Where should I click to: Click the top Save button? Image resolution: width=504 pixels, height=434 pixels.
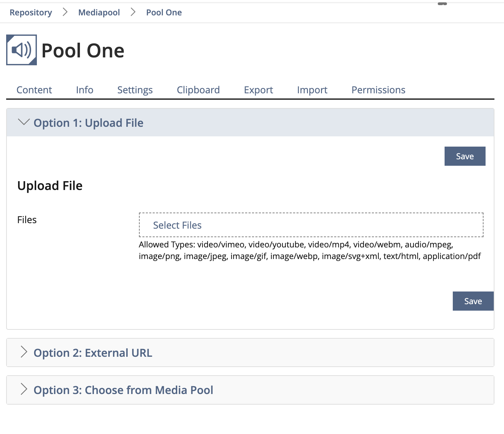[465, 156]
